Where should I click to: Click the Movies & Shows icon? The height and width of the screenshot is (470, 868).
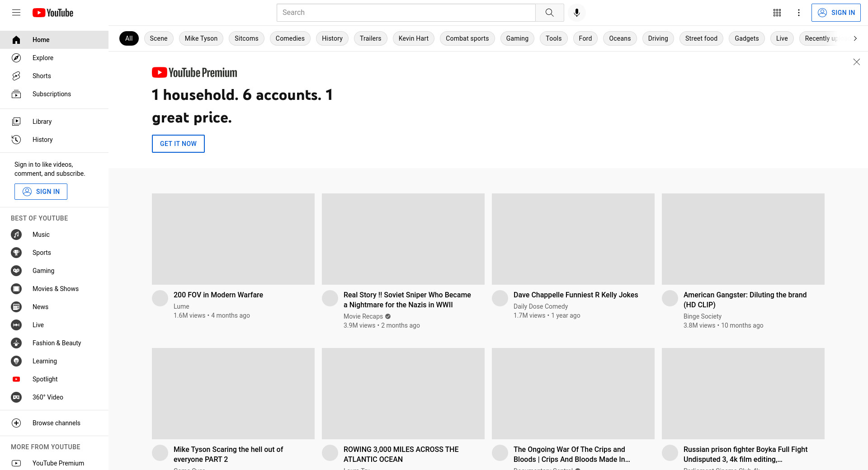(x=16, y=289)
